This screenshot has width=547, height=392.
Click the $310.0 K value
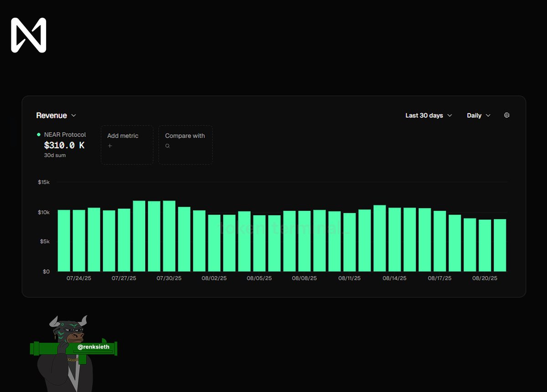pyautogui.click(x=64, y=145)
